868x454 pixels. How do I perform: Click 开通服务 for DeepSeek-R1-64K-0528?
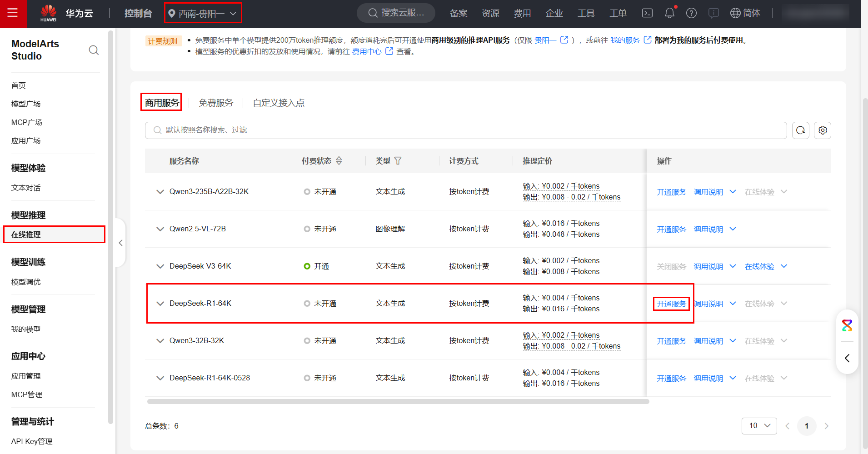point(671,379)
